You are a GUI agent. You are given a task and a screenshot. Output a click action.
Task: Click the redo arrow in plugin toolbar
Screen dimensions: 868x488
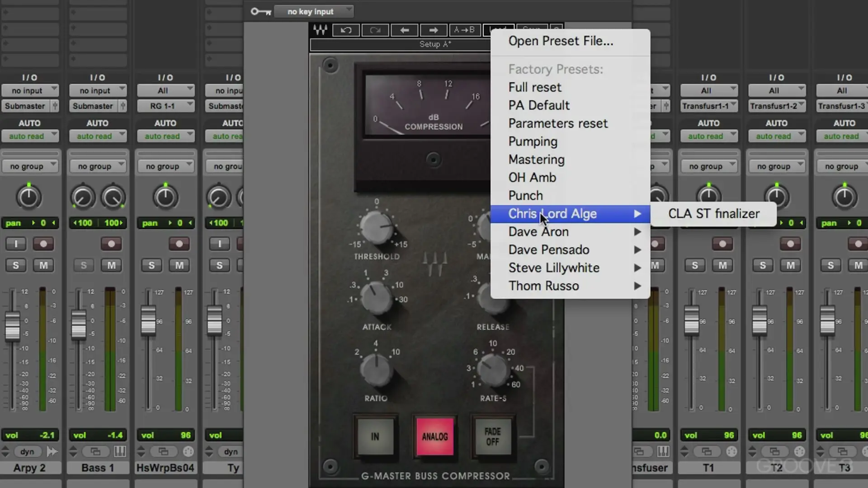(x=375, y=30)
